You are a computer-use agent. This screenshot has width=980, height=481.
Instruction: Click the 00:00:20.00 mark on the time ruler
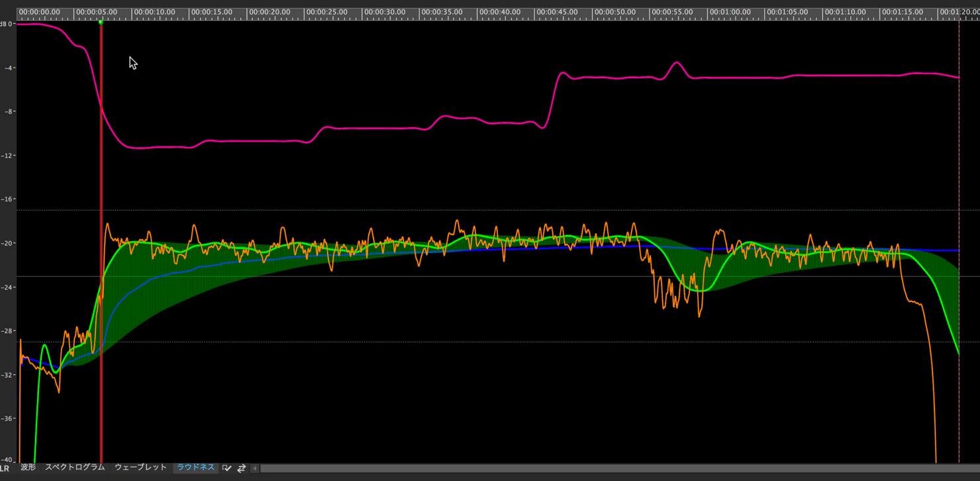pos(269,12)
